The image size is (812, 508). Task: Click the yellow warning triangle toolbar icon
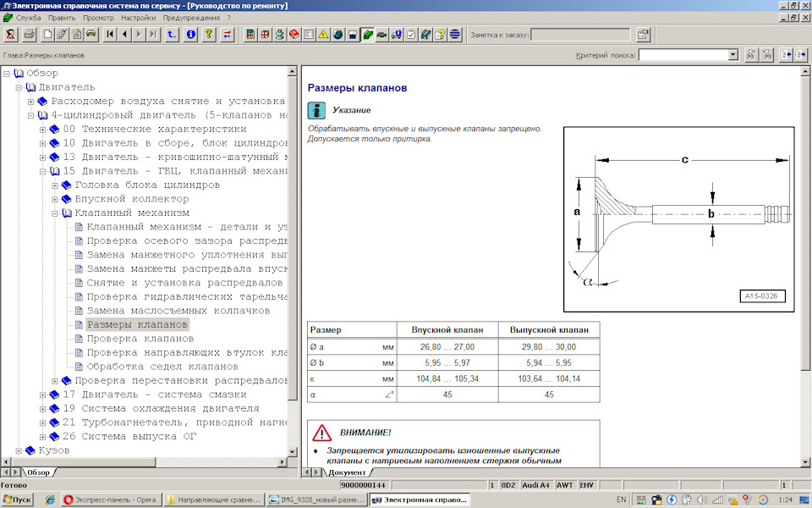(x=323, y=35)
